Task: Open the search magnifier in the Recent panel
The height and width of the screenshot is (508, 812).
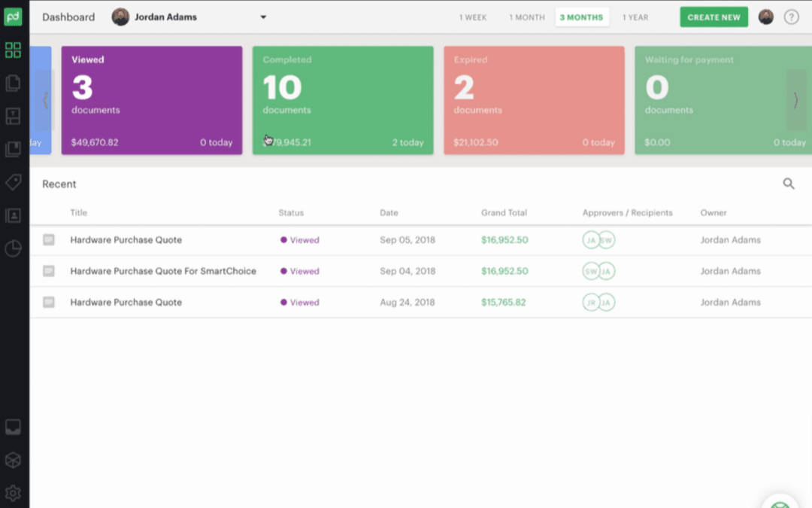Action: (x=789, y=183)
